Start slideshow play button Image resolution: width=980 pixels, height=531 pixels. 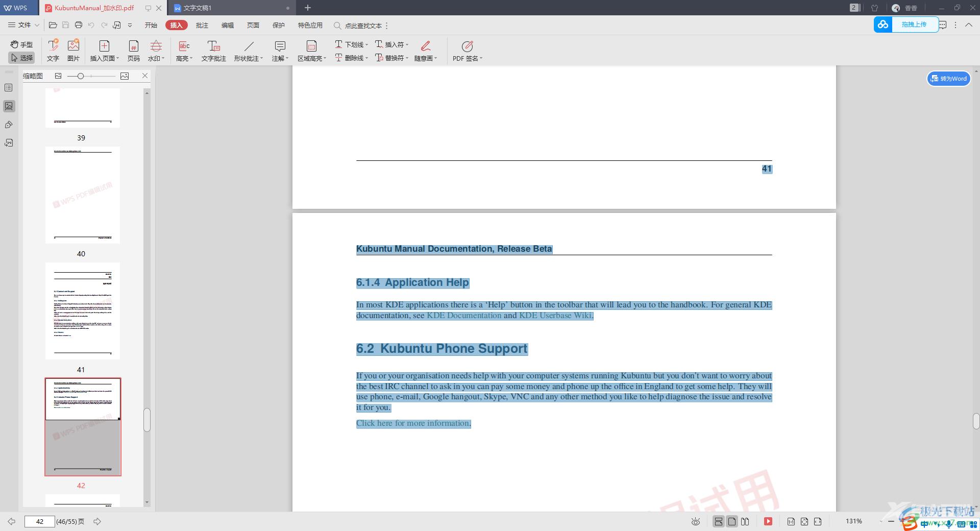(768, 521)
